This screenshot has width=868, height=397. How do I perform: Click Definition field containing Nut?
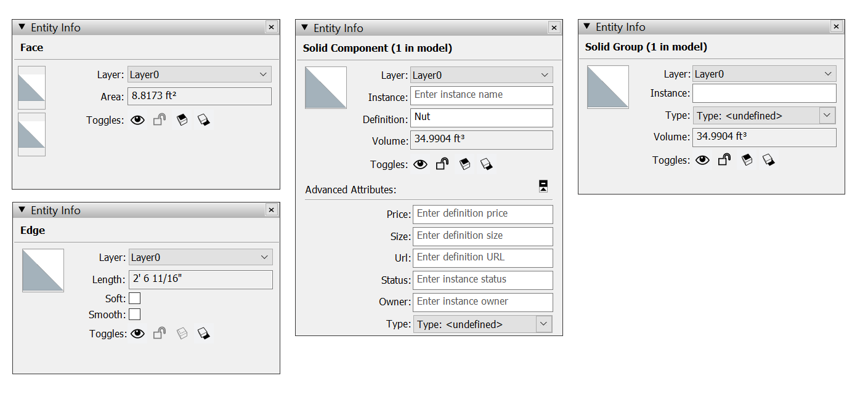coord(482,118)
